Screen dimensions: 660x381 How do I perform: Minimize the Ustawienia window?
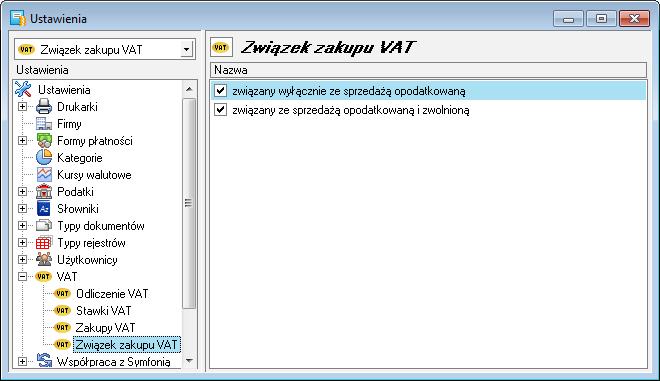[x=568, y=19]
